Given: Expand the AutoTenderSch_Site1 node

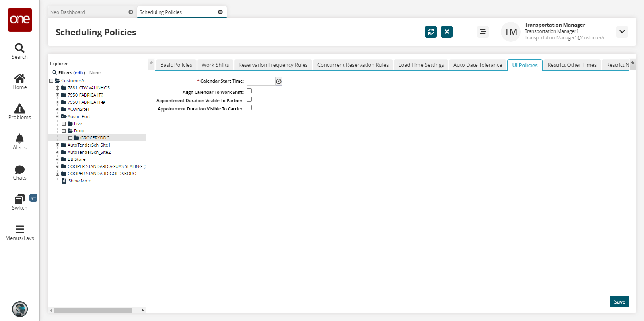Looking at the screenshot, I should click(57, 145).
